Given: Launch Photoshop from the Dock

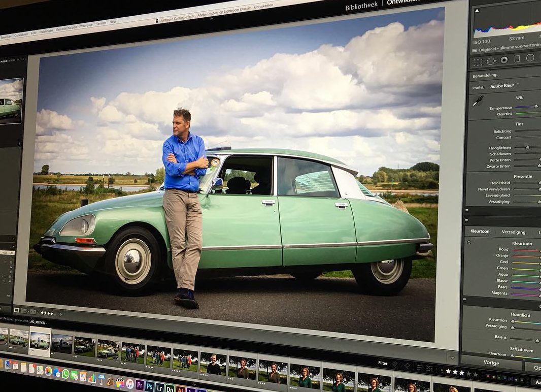Looking at the screenshot, I should click(x=149, y=386).
